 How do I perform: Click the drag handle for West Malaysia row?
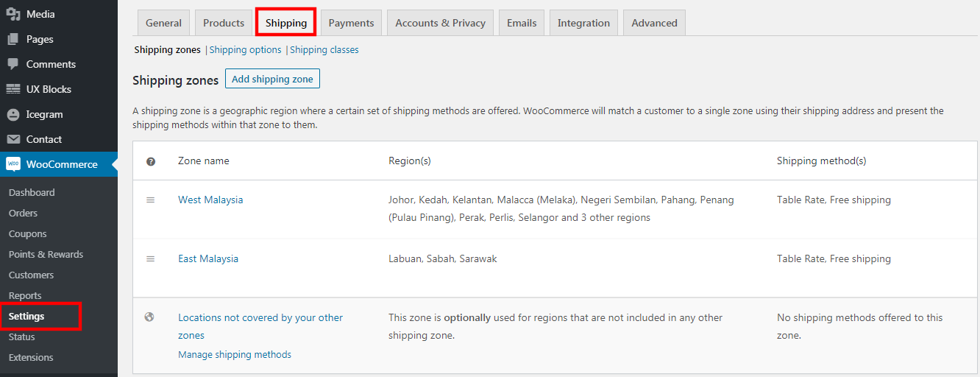pos(151,200)
